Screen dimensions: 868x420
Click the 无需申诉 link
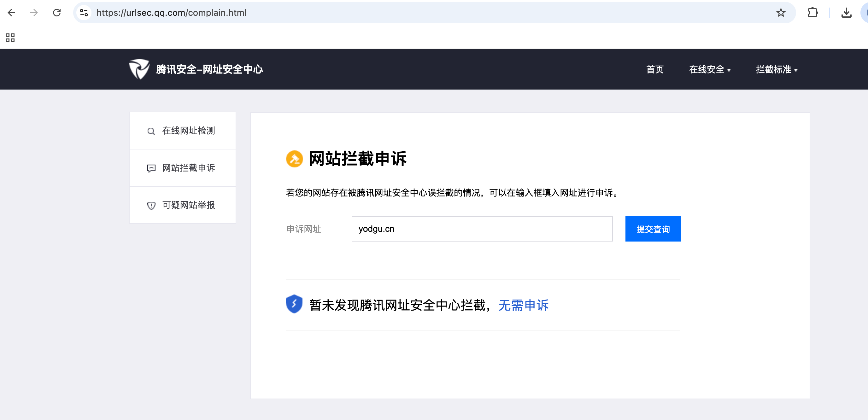tap(523, 305)
